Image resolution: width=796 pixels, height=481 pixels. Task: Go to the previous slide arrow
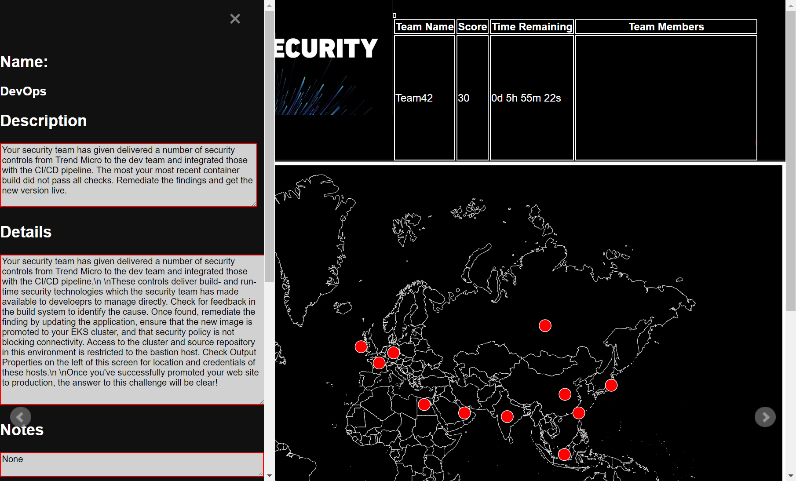[20, 417]
